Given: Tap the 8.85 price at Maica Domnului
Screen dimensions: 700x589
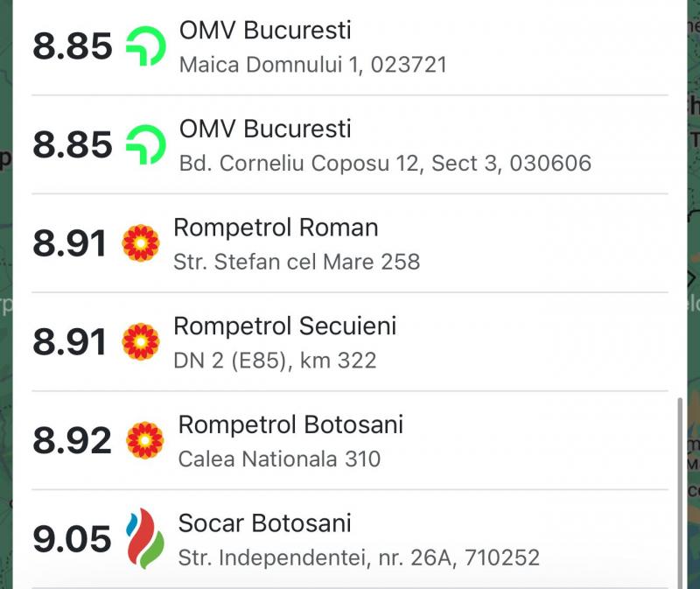Looking at the screenshot, I should pyautogui.click(x=73, y=46).
